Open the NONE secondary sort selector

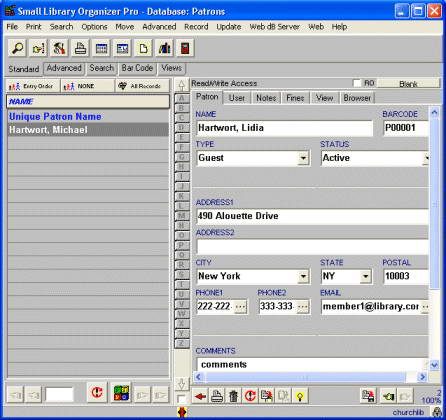click(88, 86)
